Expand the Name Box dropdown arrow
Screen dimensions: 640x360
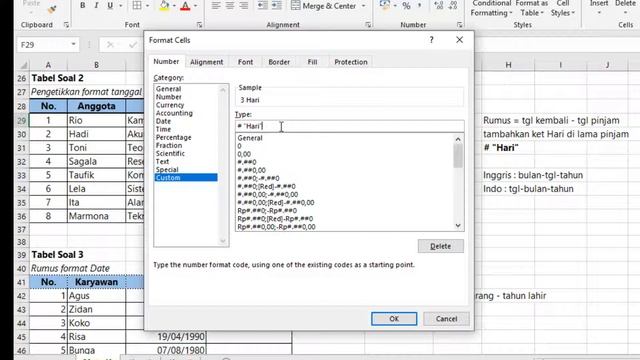(73, 44)
